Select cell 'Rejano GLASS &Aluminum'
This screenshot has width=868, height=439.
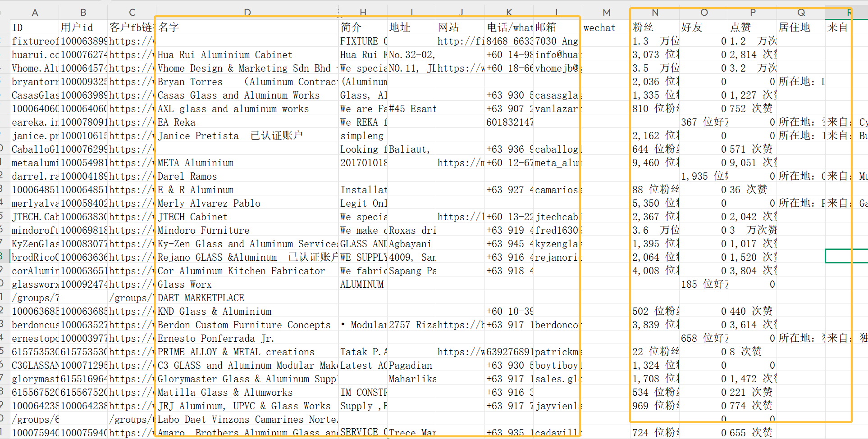click(x=247, y=257)
